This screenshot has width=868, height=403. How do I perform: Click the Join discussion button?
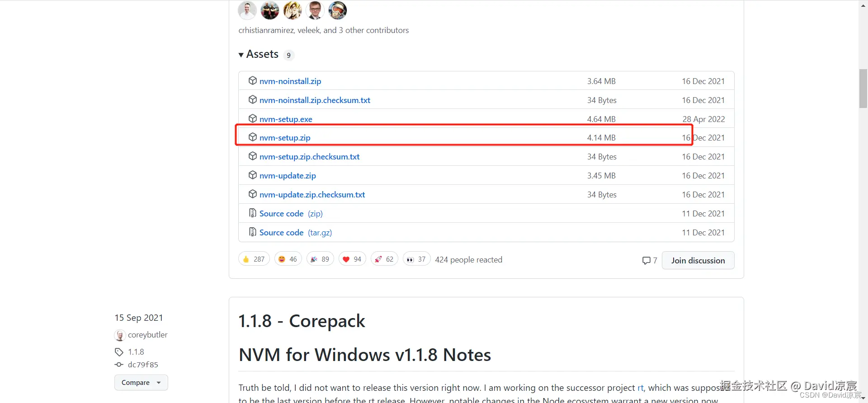[x=698, y=260]
